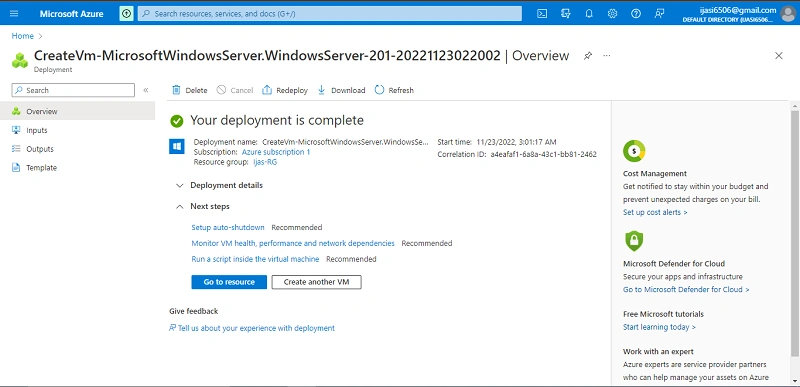Image resolution: width=800 pixels, height=387 pixels.
Task: Open Directories and subscriptions filter icon
Action: tap(565, 14)
